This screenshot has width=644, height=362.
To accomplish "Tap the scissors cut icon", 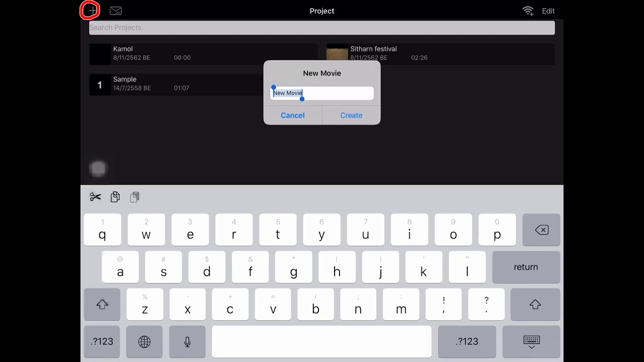I will coord(96,197).
